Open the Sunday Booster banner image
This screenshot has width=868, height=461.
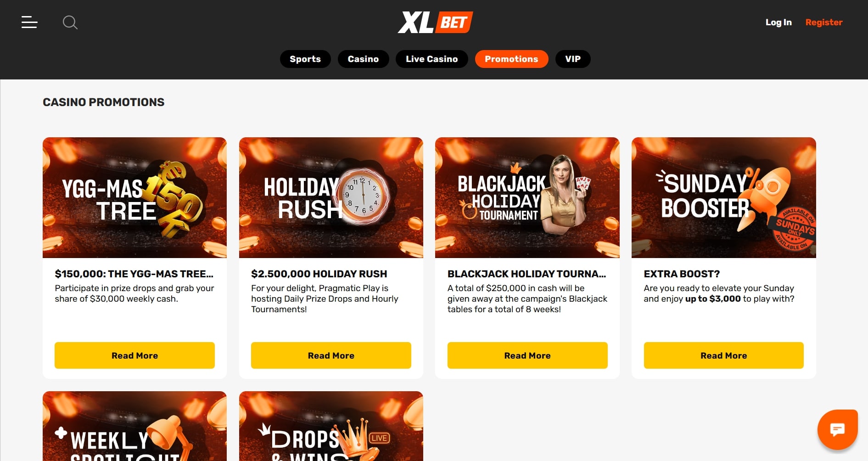[x=724, y=197]
